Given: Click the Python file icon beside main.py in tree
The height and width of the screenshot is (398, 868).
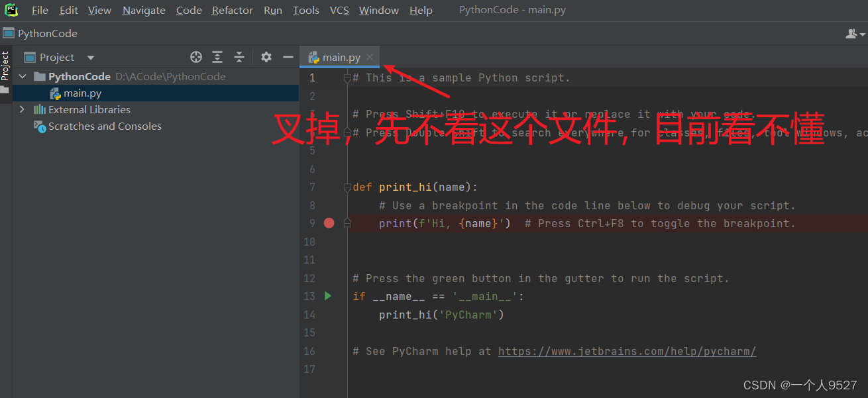Looking at the screenshot, I should pos(56,93).
